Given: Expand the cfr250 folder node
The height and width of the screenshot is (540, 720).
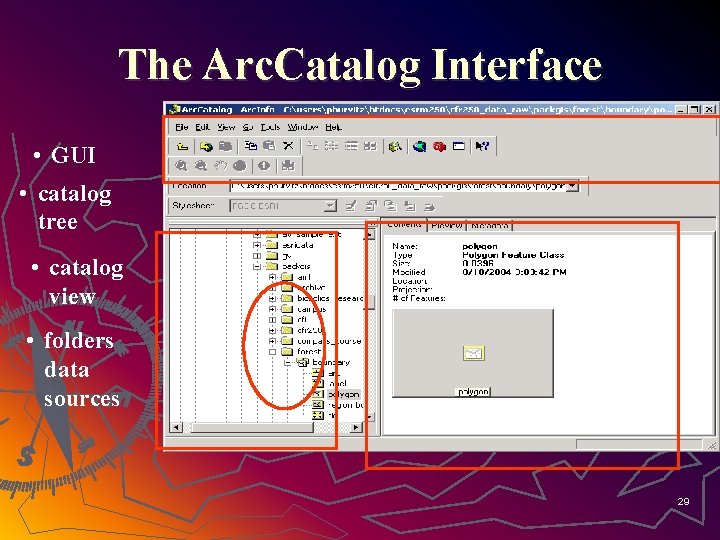Looking at the screenshot, I should point(272,330).
